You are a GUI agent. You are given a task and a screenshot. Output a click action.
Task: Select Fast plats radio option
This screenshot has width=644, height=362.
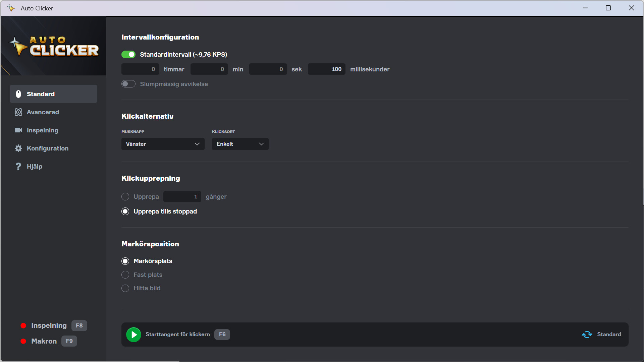point(125,275)
